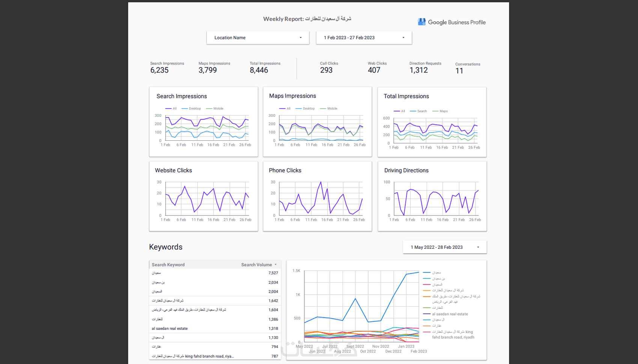Click the Google Business Profile logo icon

pyautogui.click(x=421, y=22)
